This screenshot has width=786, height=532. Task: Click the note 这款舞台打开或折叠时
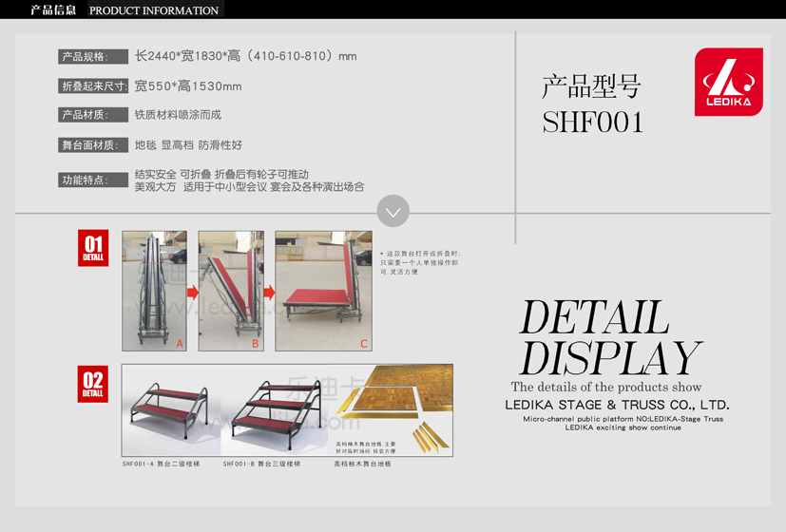point(420,262)
